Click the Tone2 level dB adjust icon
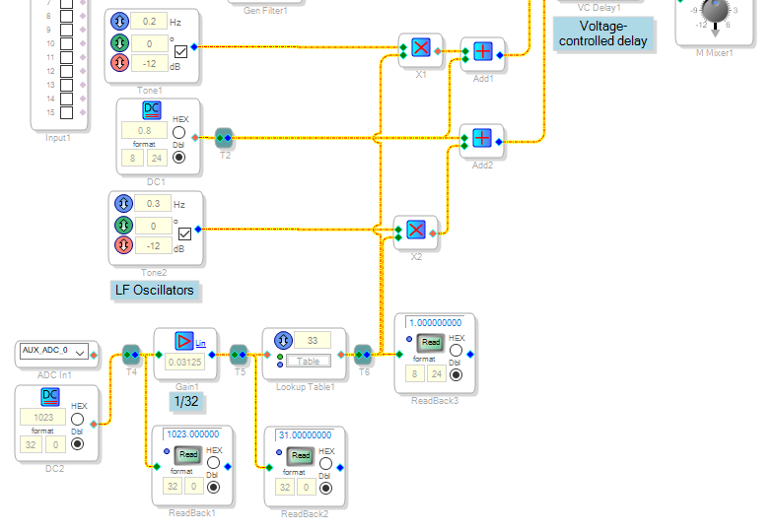Image resolution: width=774 pixels, height=532 pixels. point(123,245)
